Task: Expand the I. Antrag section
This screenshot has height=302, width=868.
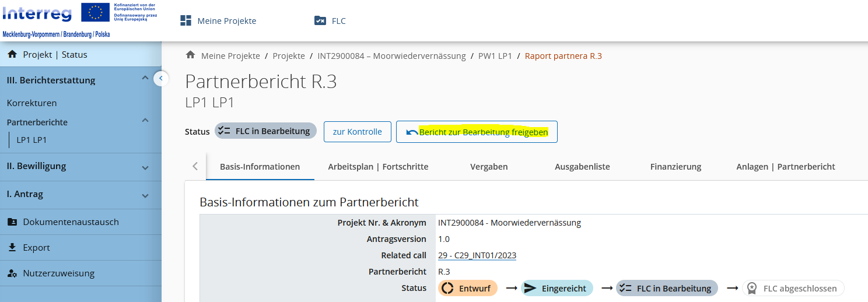Action: [145, 196]
